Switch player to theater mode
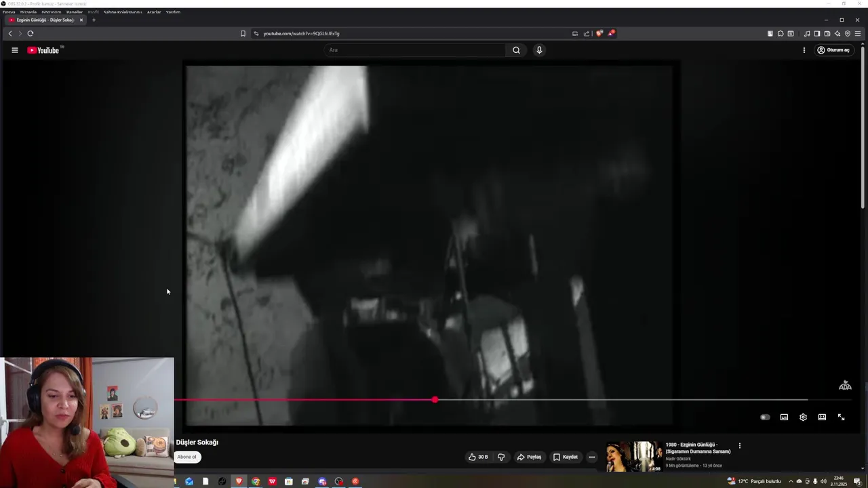The image size is (868, 488). click(822, 418)
